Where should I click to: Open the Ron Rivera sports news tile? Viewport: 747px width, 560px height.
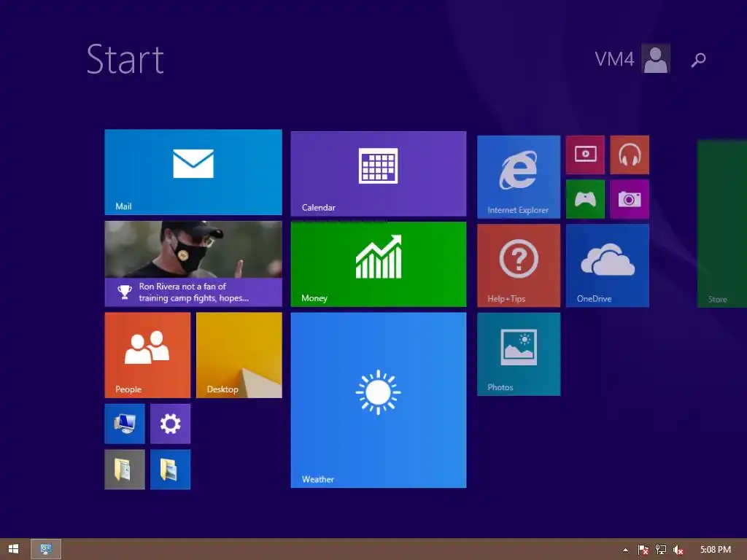pos(193,263)
